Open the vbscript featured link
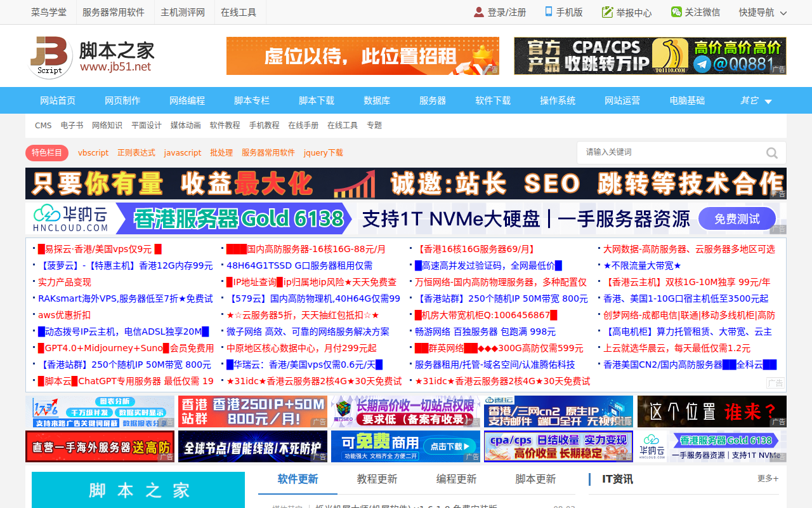 click(93, 153)
